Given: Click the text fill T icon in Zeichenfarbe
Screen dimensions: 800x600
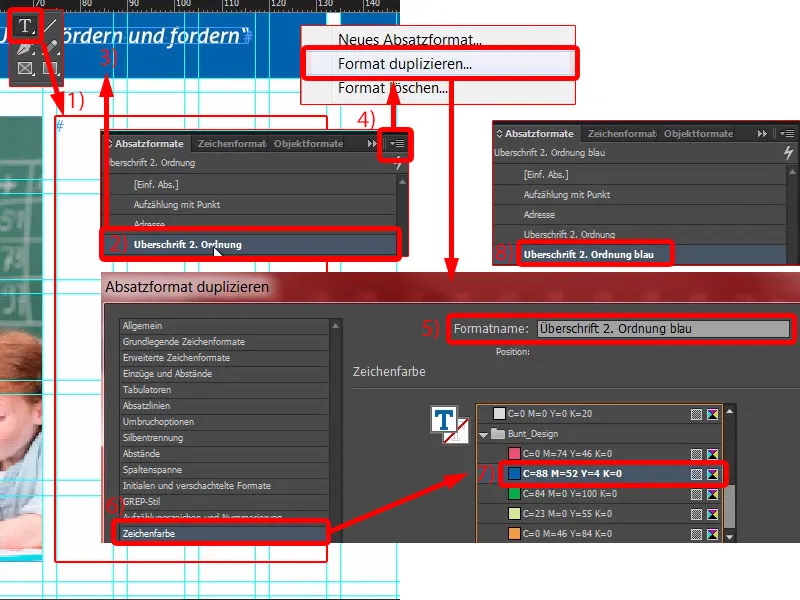Looking at the screenshot, I should [443, 420].
